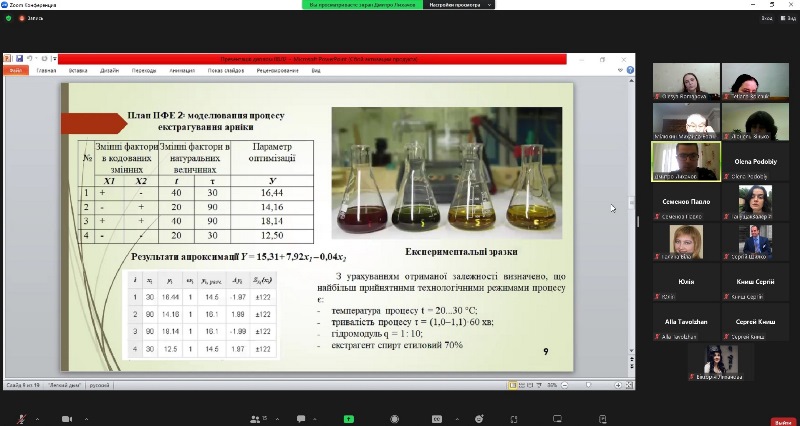
Task: Open PowerPoint Анимация tab
Action: click(x=182, y=71)
